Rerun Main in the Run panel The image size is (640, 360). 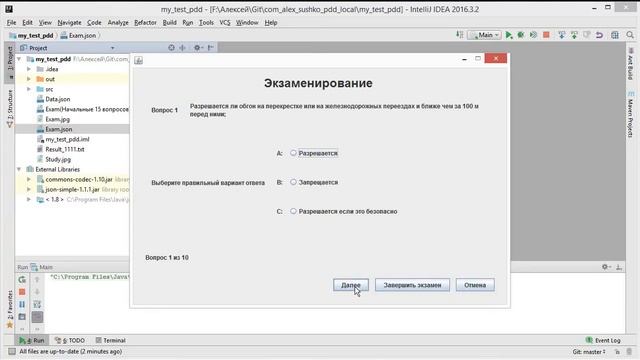(x=22, y=280)
